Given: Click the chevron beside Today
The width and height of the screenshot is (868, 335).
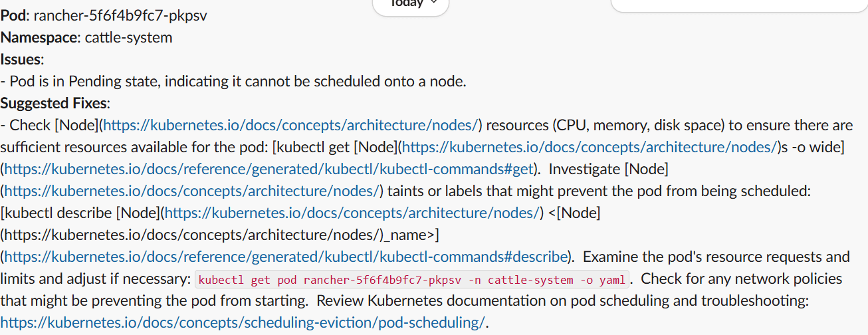Looking at the screenshot, I should point(434,3).
